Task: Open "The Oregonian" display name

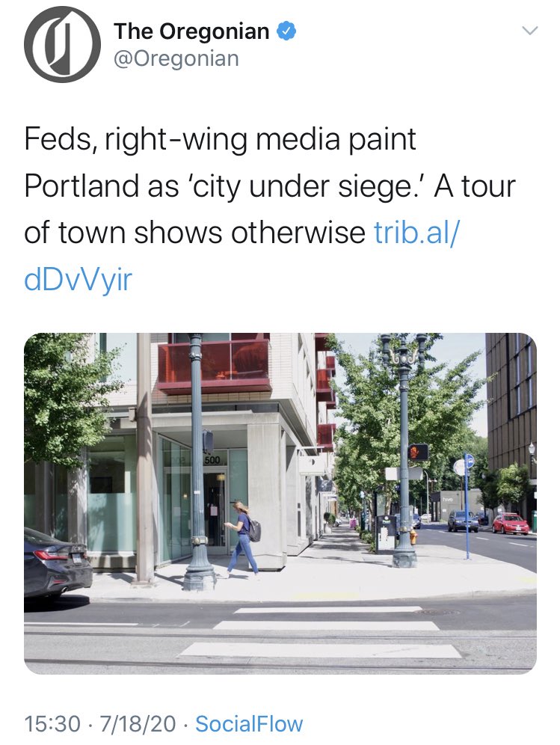Action: pos(191,31)
